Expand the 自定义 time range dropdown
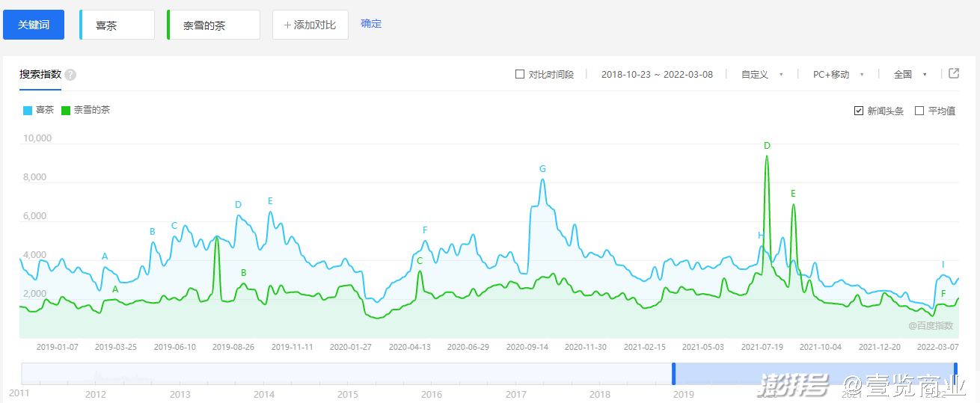Viewport: 980px width, 403px height. (762, 75)
